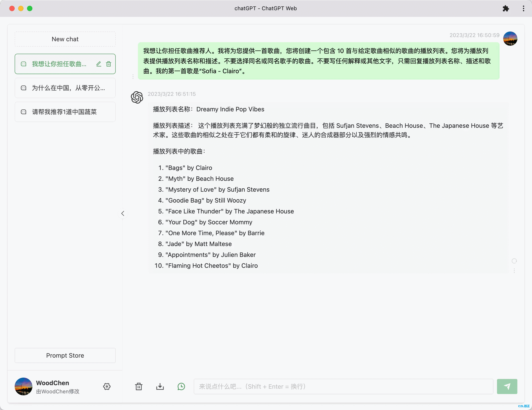Click 由WoodChen修改 subtitle text

pos(58,391)
